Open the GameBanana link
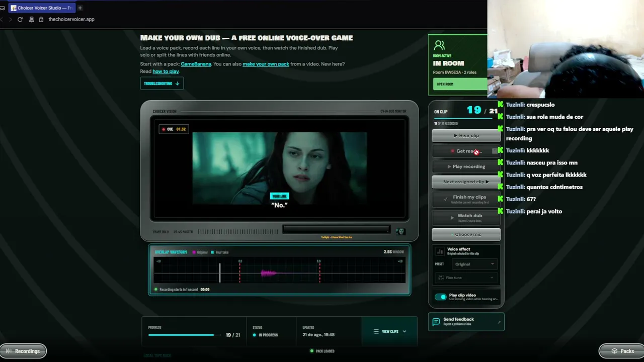Viewport: 644px width, 362px height. [x=196, y=64]
